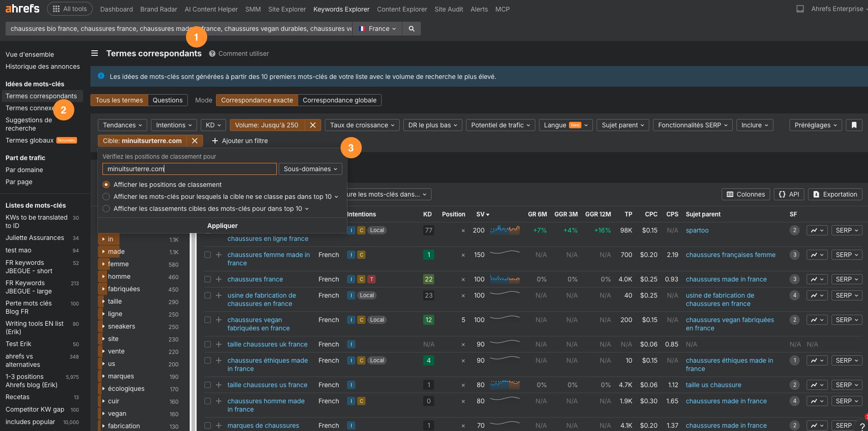The image size is (868, 431).
Task: Expand the 'femme' term group
Action: coord(103,264)
